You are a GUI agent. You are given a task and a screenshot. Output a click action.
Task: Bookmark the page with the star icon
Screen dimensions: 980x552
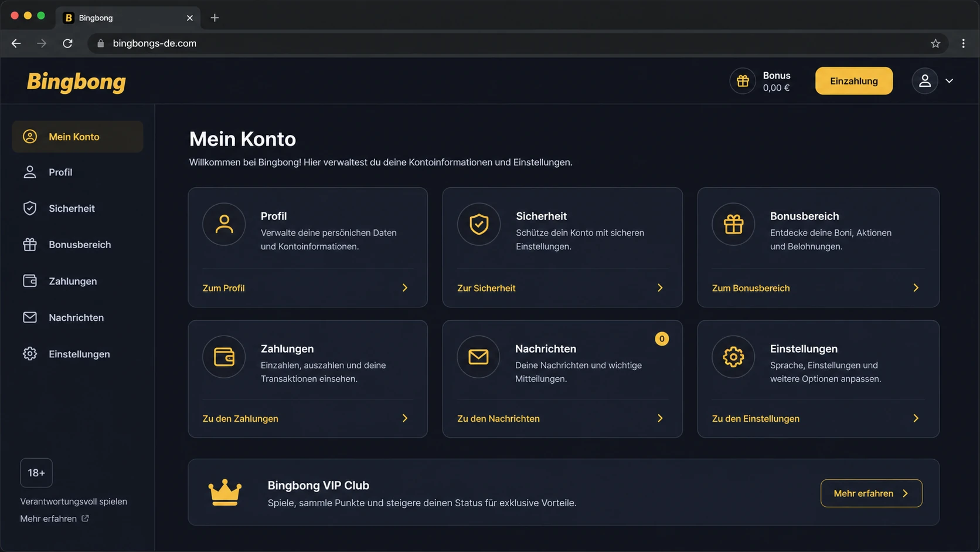[935, 43]
